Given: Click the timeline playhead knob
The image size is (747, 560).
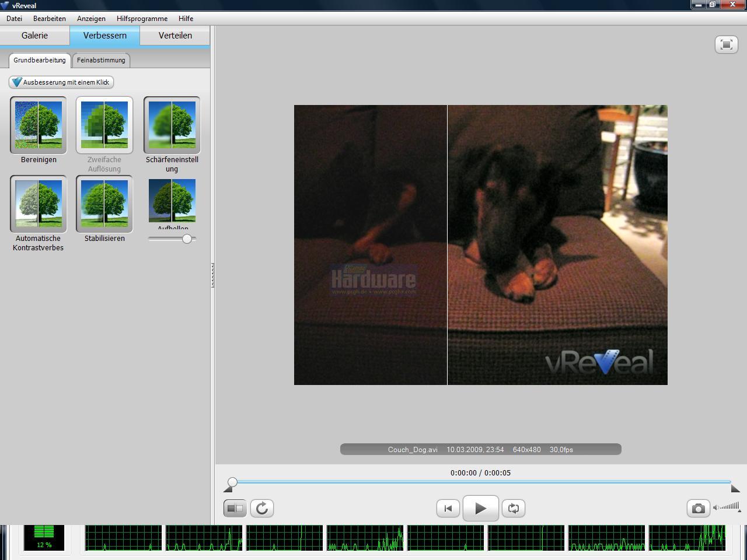Looking at the screenshot, I should click(x=232, y=482).
